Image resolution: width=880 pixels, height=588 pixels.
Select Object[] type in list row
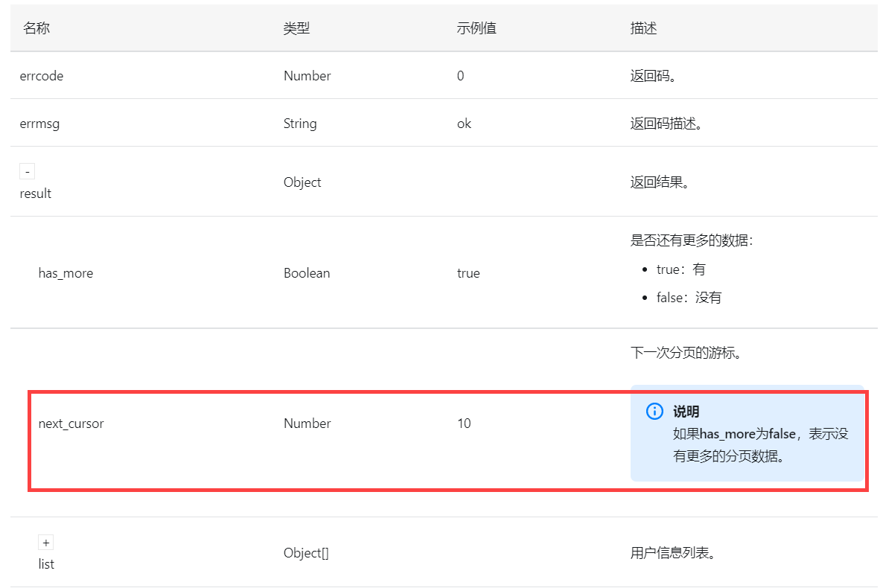point(306,553)
